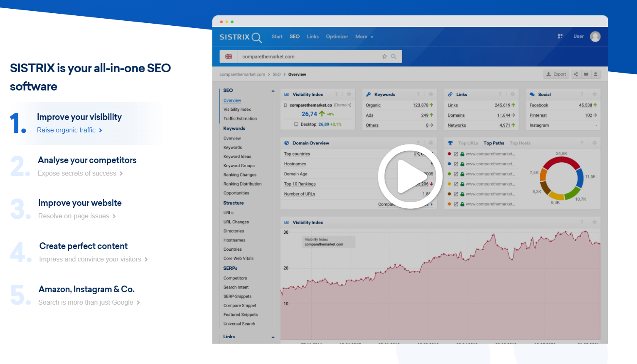Screen dimensions: 637x364
Task: Open gear settings on Social card
Action: tap(595, 94)
